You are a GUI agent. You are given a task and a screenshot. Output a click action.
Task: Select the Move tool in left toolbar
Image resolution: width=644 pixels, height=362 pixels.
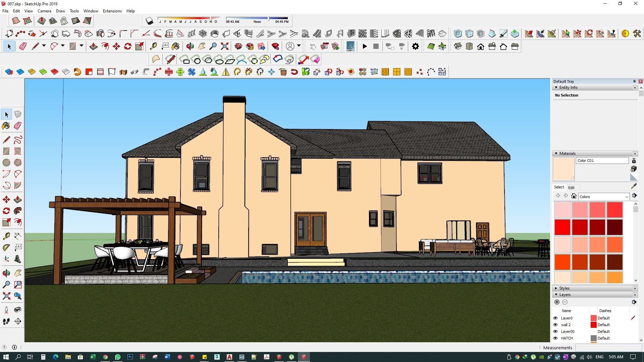point(6,200)
